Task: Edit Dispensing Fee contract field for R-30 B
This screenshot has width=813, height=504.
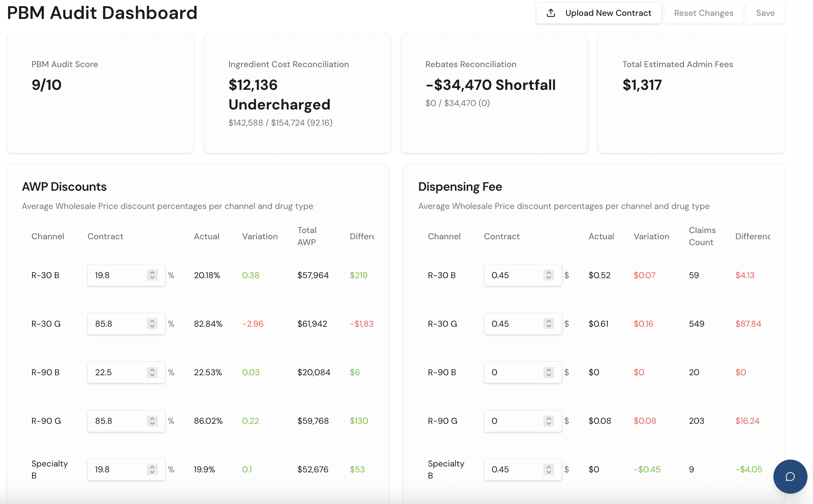Action: [523, 275]
